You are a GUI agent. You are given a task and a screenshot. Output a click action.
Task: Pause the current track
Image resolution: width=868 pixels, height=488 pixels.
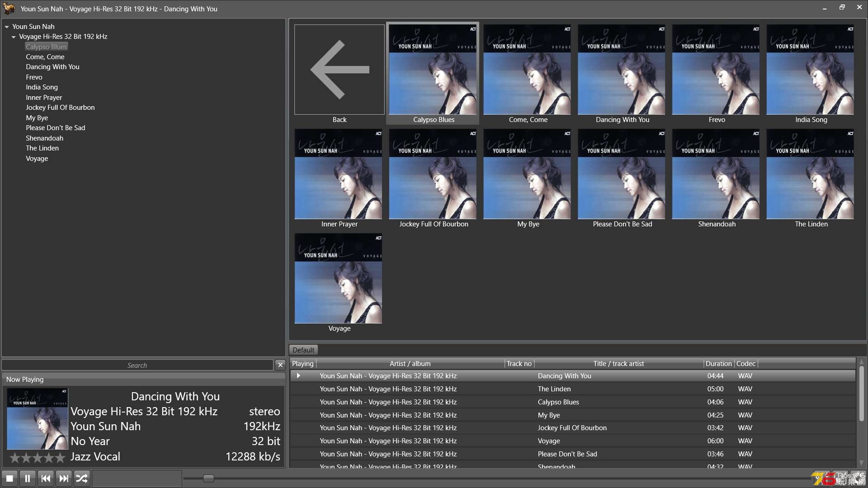[28, 478]
